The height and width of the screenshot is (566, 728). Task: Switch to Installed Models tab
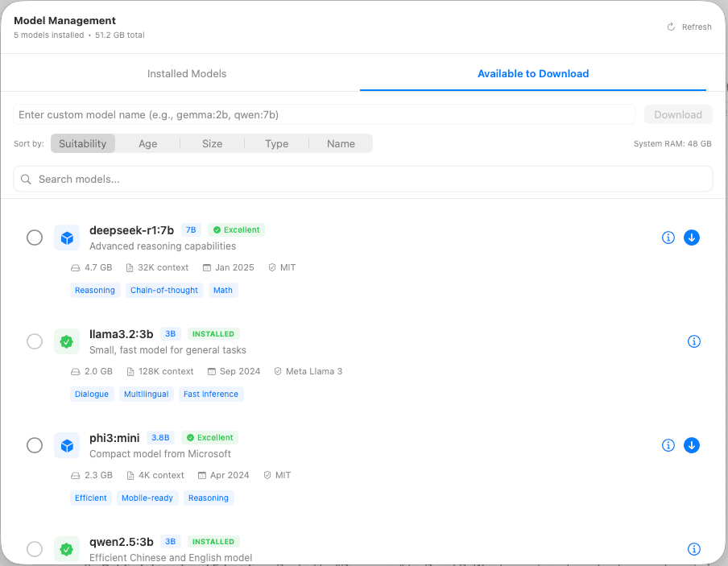[x=187, y=74]
